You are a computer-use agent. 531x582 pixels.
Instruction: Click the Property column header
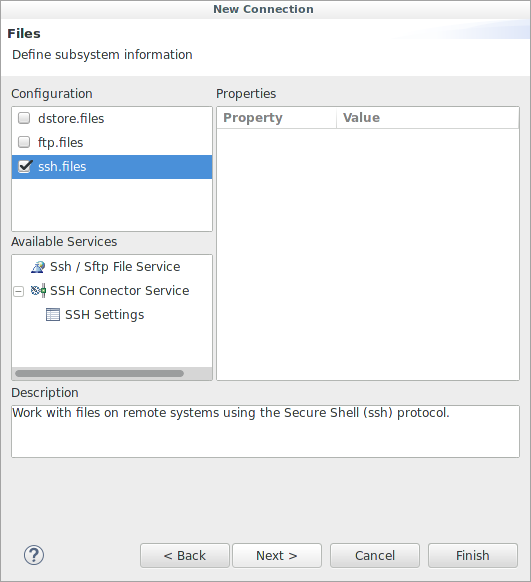[x=276, y=118]
